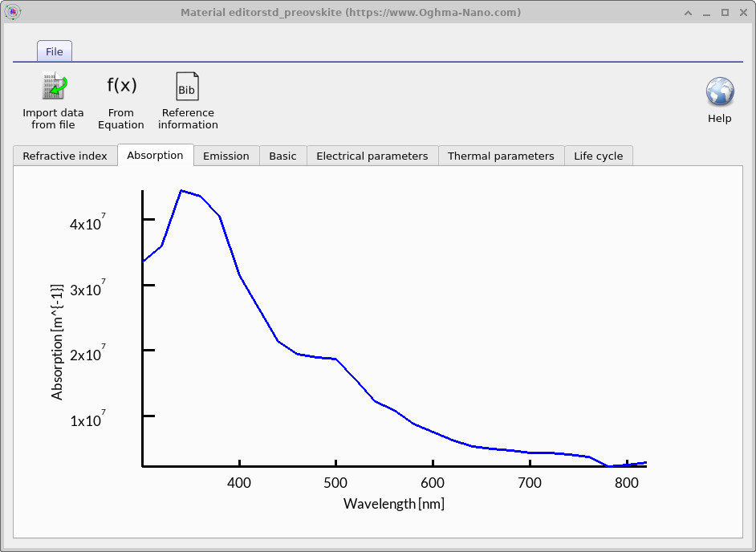Select the Absorption tab
The height and width of the screenshot is (552, 756).
click(x=156, y=155)
